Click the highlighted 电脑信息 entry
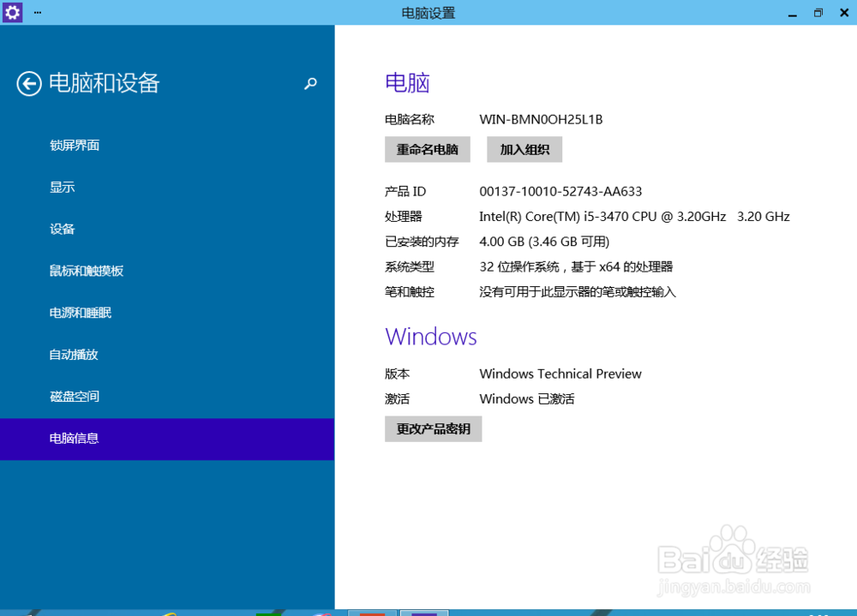 74,438
